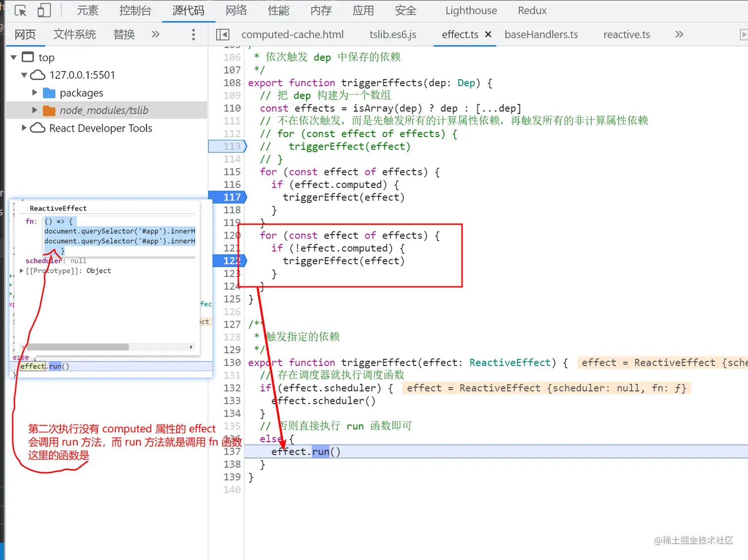The width and height of the screenshot is (748, 560).
Task: Select the 文件系统 sidebar tab
Action: (75, 34)
